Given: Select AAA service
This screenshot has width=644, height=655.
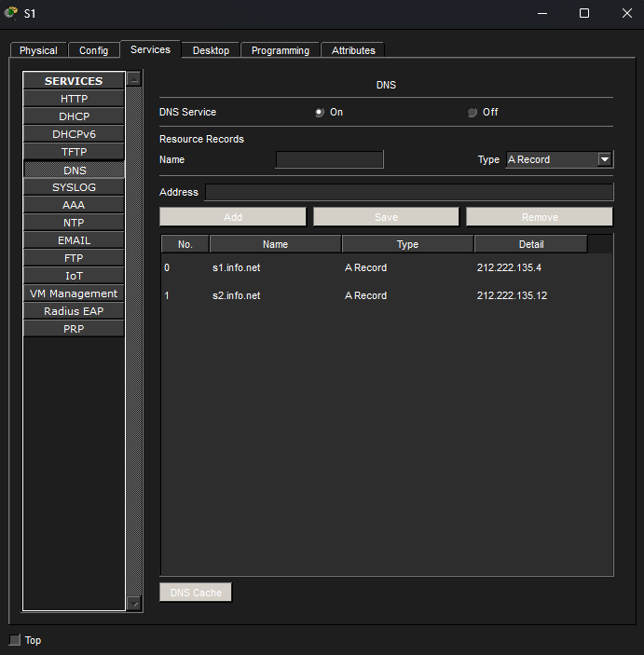Looking at the screenshot, I should [74, 205].
